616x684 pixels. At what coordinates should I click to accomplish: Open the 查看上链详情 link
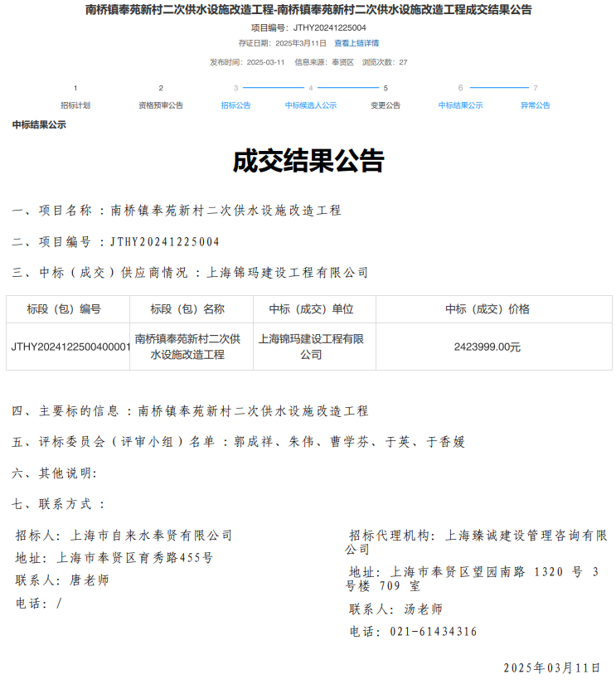coord(357,43)
